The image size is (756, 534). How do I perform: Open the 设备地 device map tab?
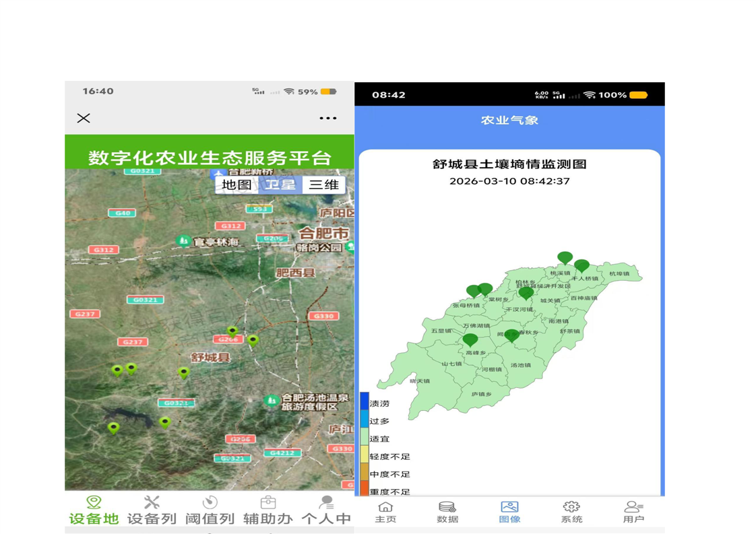point(94,510)
